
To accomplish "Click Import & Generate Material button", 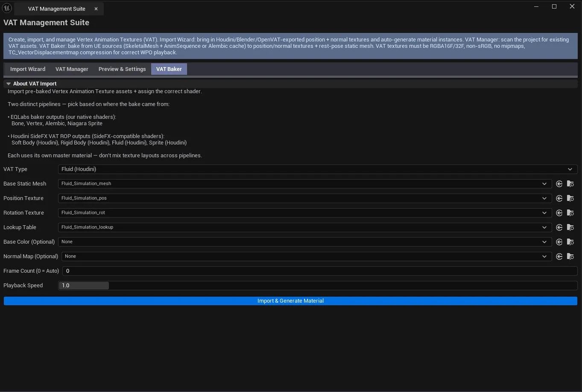I will point(290,301).
